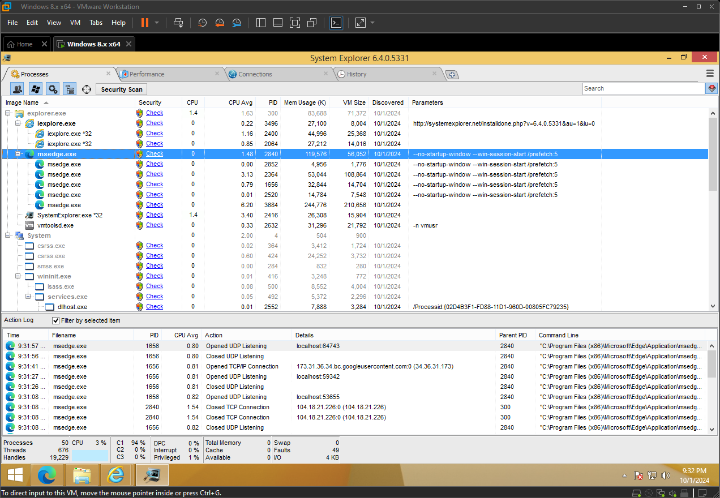
Task: Launch Microsoft Edge from the taskbar
Action: (x=47, y=475)
